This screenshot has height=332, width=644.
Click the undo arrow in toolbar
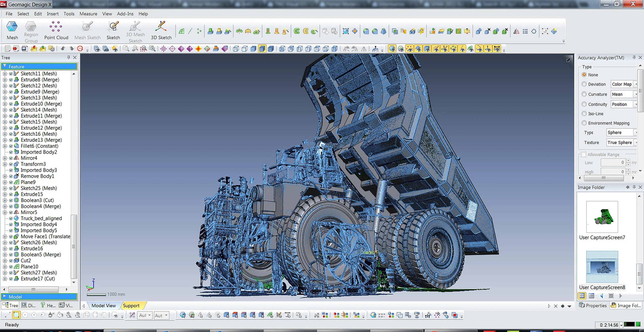63,49
